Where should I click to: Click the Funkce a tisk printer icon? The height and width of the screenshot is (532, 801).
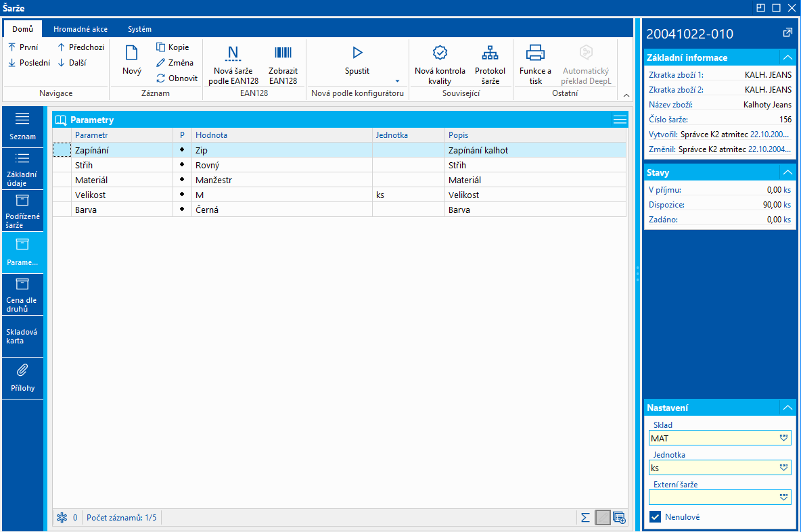pos(535,53)
